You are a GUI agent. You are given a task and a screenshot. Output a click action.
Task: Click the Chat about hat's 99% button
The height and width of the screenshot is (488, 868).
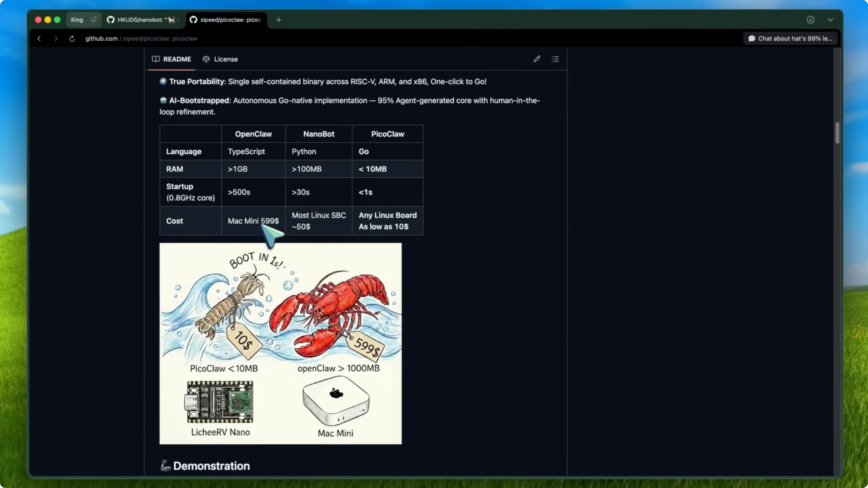coord(790,38)
